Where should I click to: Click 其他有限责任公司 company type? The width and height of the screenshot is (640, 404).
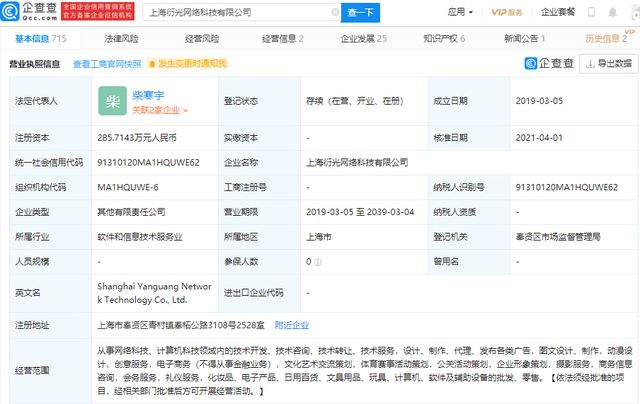tap(131, 212)
